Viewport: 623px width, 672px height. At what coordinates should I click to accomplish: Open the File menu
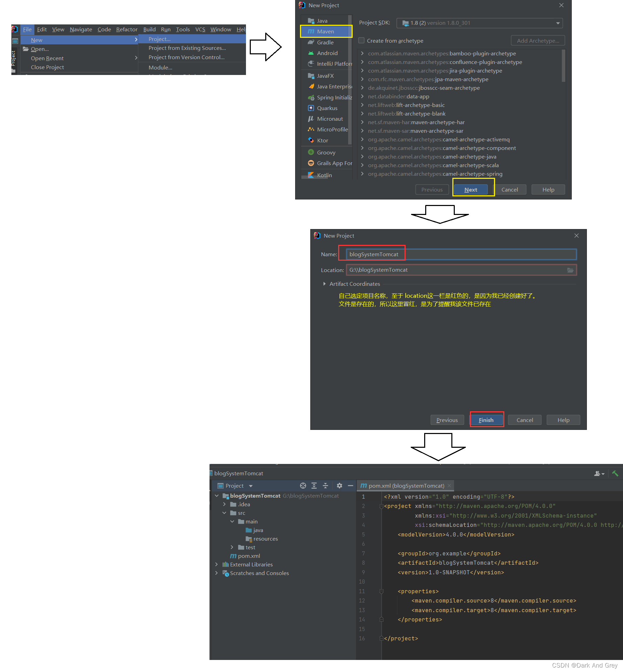pos(27,29)
